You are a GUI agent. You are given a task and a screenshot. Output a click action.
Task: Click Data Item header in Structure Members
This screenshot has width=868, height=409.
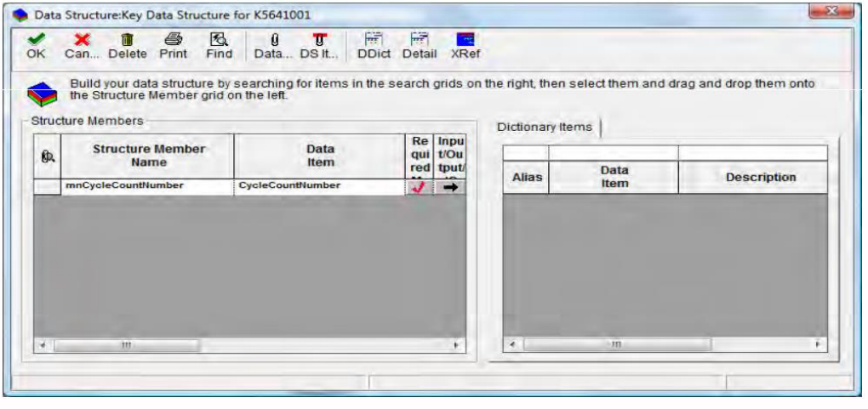[319, 156]
